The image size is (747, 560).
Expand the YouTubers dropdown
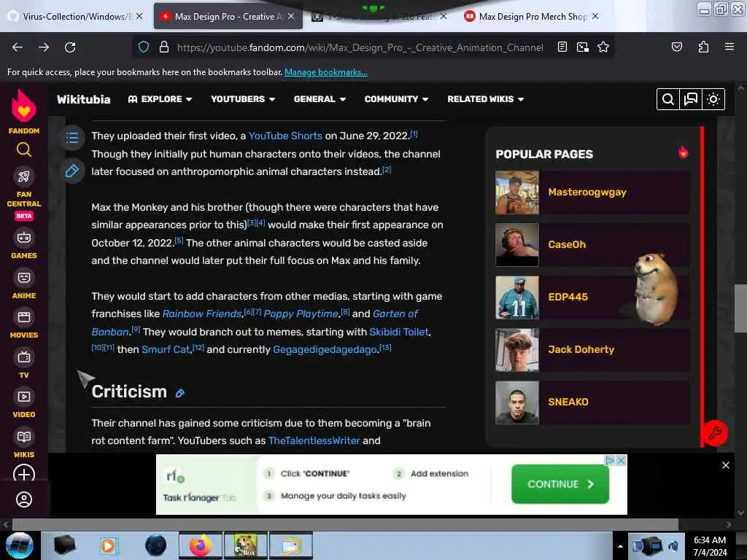243,99
